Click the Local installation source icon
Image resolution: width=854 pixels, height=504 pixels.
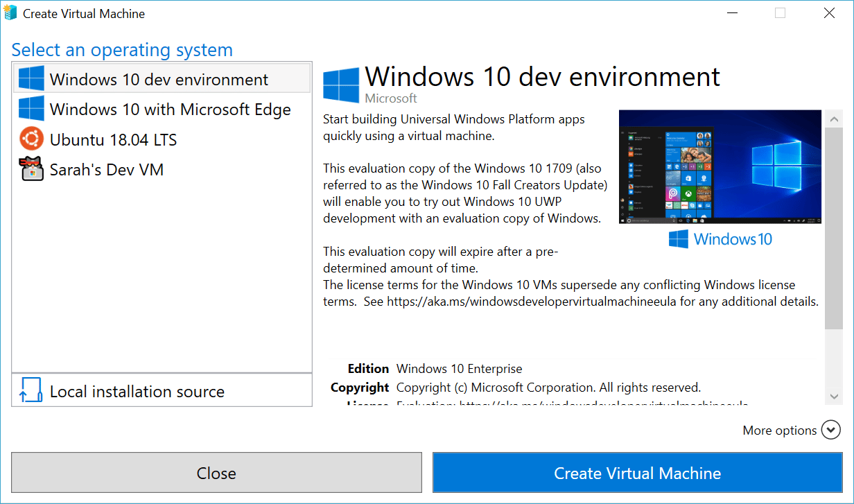[31, 390]
